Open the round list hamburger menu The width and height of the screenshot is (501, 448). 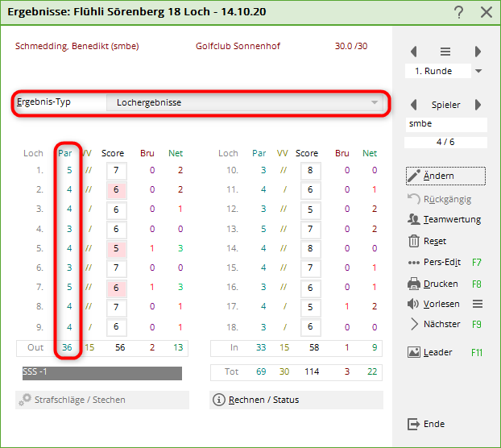pos(445,52)
